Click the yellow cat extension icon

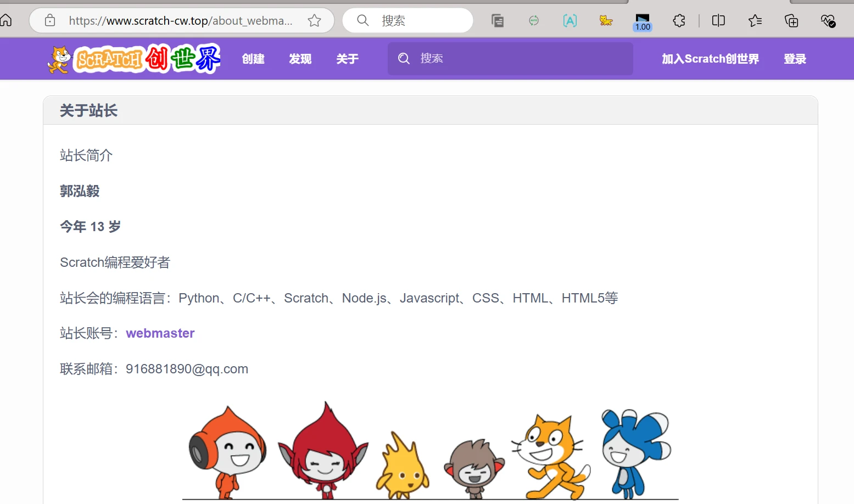click(606, 21)
